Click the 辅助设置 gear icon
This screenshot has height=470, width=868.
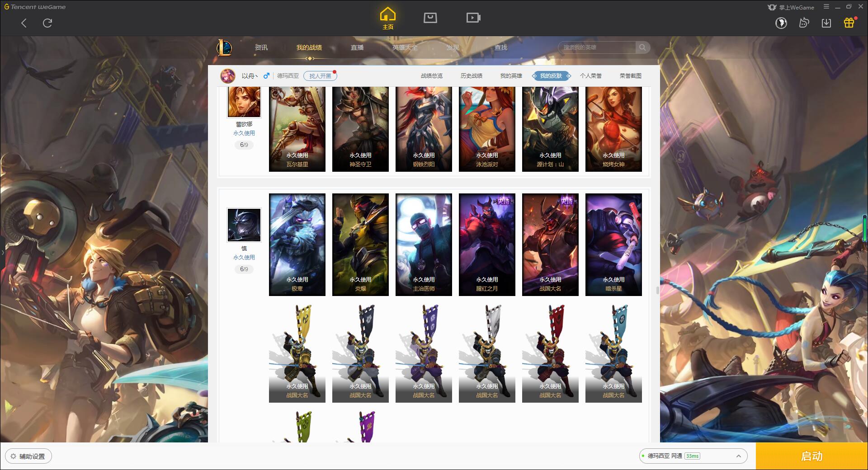click(x=13, y=456)
